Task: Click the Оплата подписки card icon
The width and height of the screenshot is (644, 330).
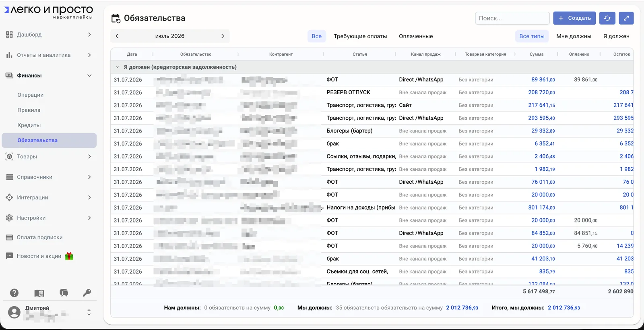Action: 9,237
